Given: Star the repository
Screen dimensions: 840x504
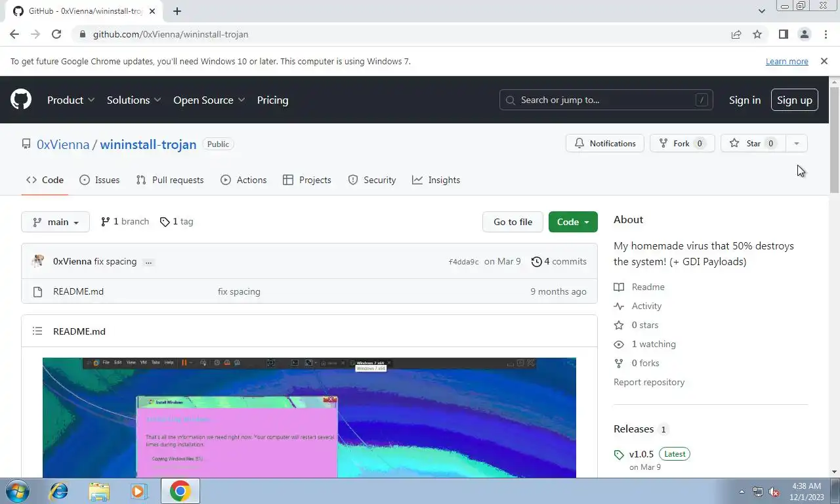Looking at the screenshot, I should click(753, 143).
